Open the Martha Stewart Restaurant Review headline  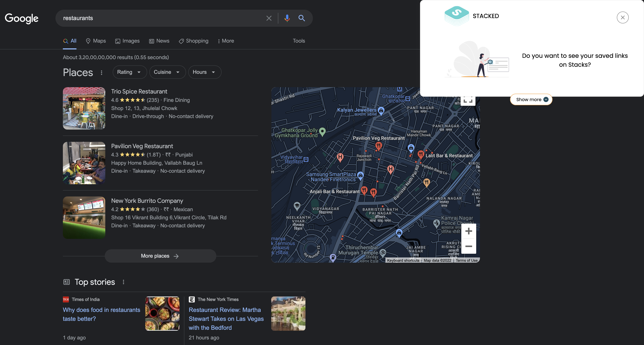point(226,319)
